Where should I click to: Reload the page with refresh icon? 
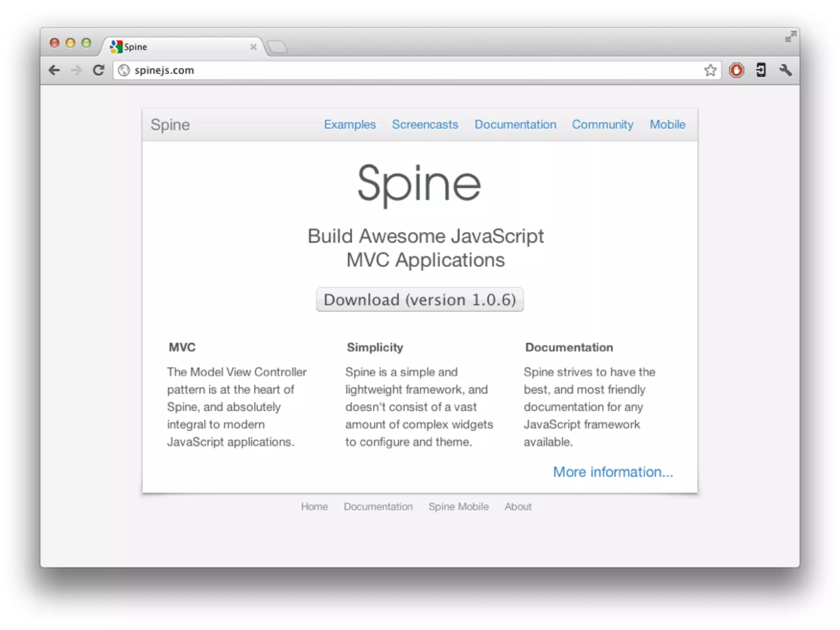coord(98,70)
